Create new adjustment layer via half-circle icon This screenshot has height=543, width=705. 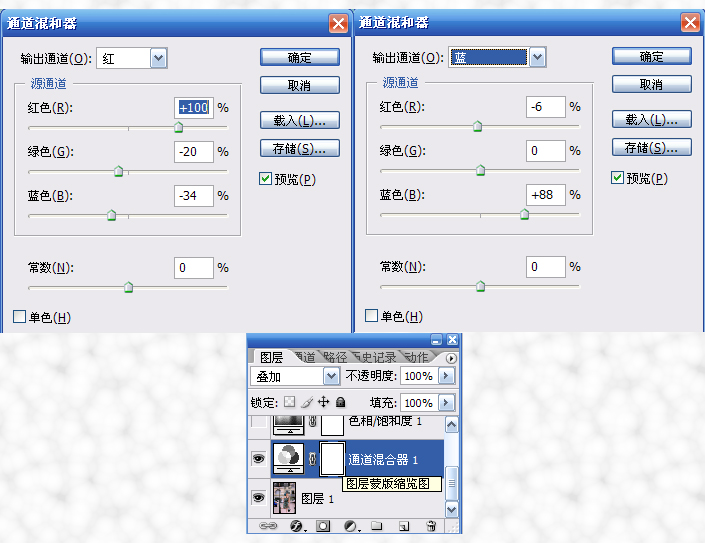tap(350, 525)
